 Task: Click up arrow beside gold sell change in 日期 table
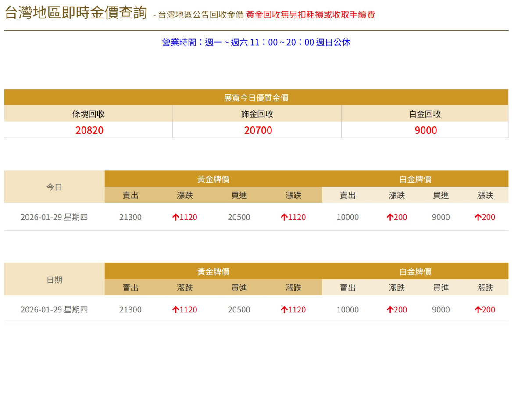point(175,310)
